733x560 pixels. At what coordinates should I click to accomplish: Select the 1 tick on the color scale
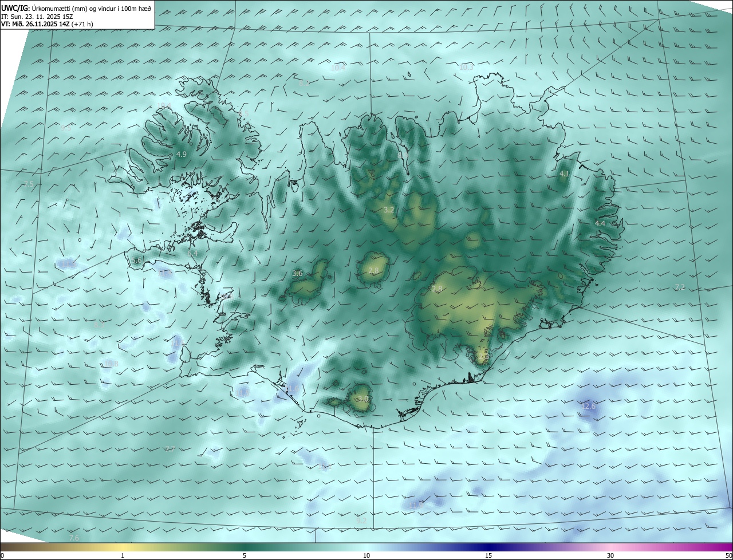(x=123, y=555)
